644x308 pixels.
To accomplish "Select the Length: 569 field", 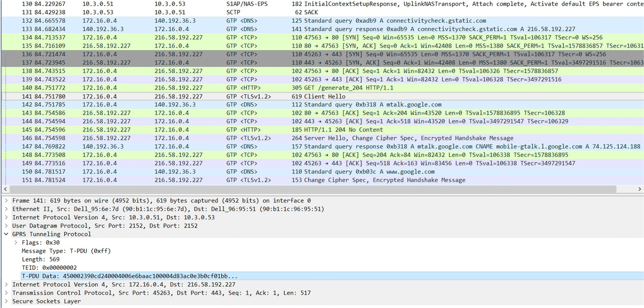I will click(x=41, y=259).
